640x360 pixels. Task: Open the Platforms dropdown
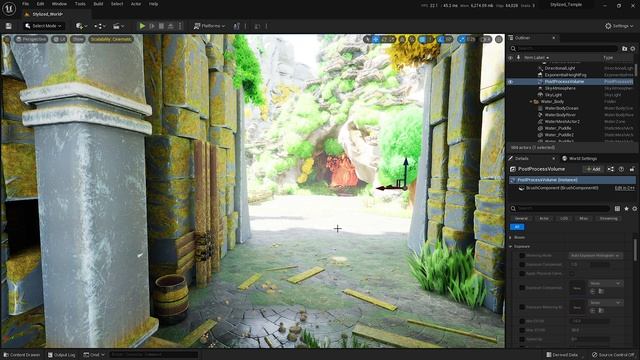[x=209, y=26]
